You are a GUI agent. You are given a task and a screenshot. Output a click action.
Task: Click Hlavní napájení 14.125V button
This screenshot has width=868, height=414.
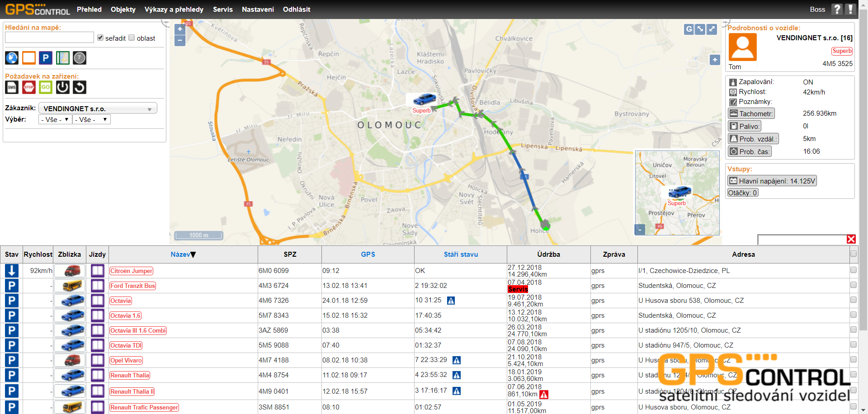click(x=772, y=181)
